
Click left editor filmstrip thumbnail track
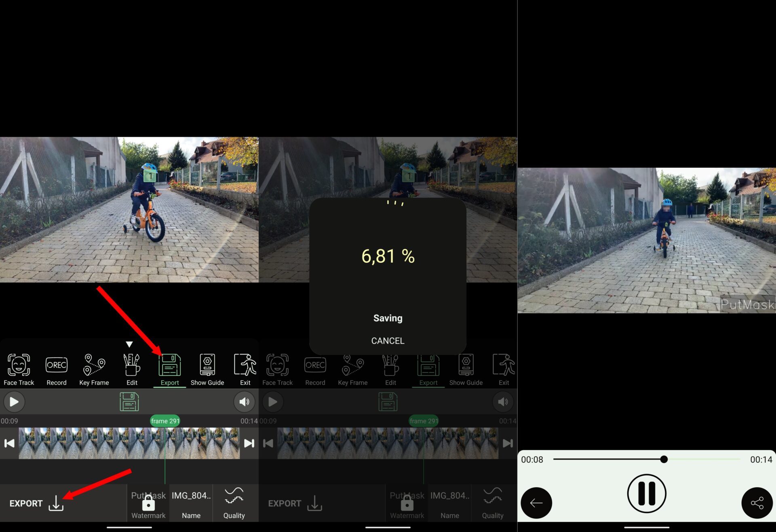(129, 443)
